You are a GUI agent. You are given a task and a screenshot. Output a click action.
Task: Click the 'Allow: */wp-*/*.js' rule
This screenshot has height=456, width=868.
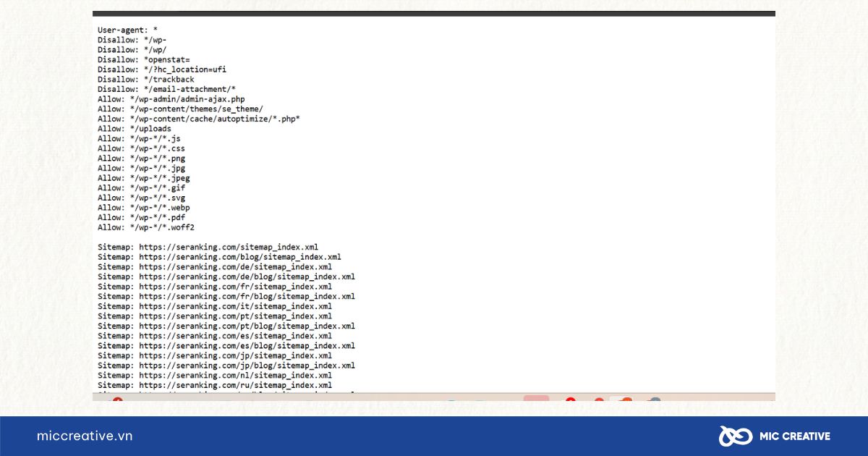pos(139,138)
